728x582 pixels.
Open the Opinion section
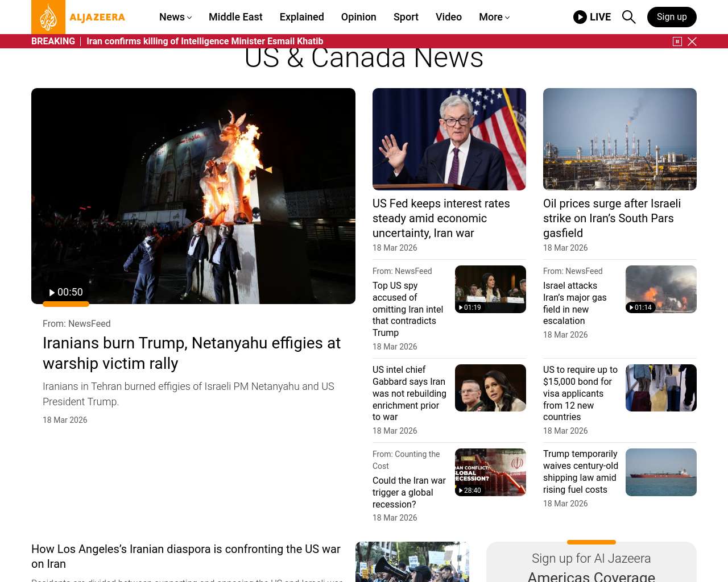pyautogui.click(x=359, y=17)
